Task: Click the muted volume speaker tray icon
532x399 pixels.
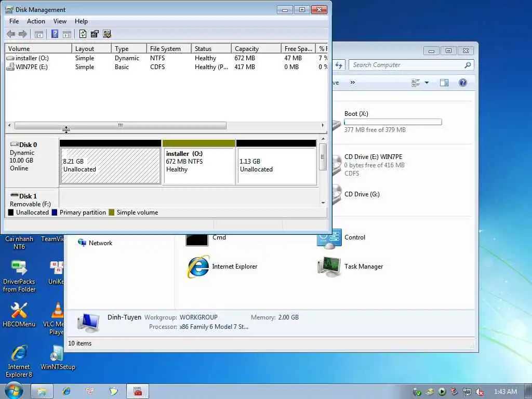Action: tap(479, 392)
